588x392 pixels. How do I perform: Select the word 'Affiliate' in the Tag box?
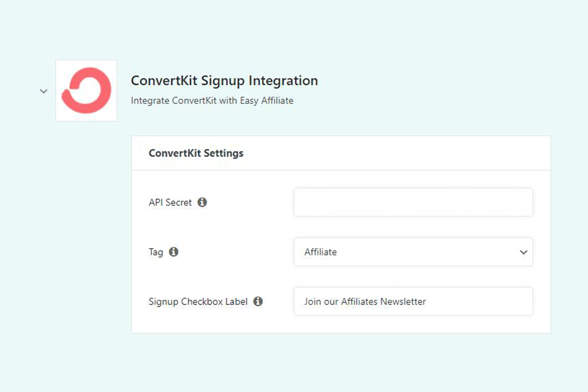[x=320, y=252]
